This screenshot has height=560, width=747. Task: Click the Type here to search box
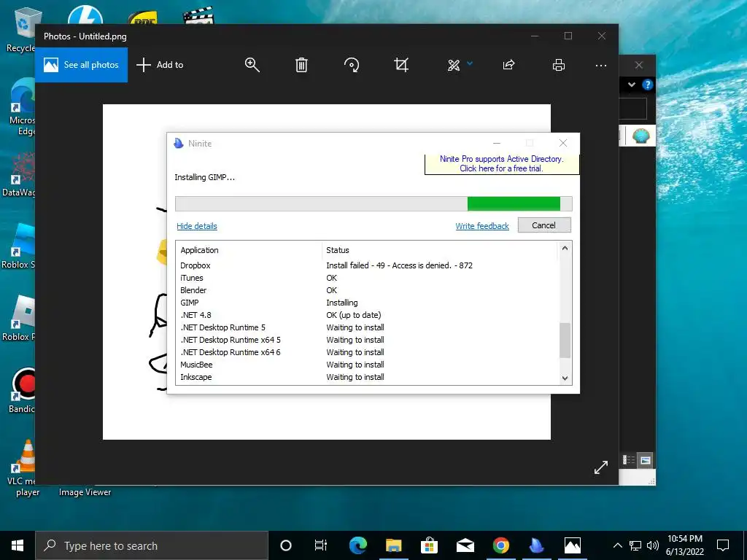pyautogui.click(x=152, y=545)
